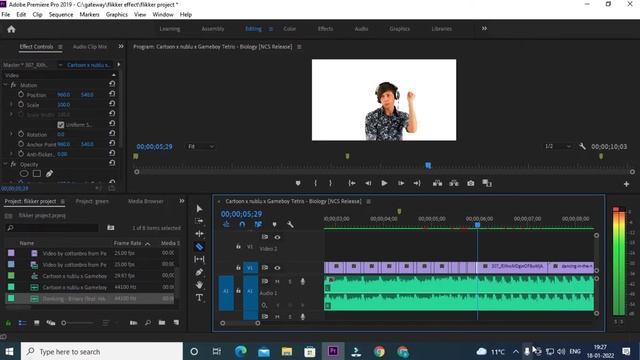Export frame with camera icon
The image size is (640, 360).
pyautogui.click(x=471, y=183)
